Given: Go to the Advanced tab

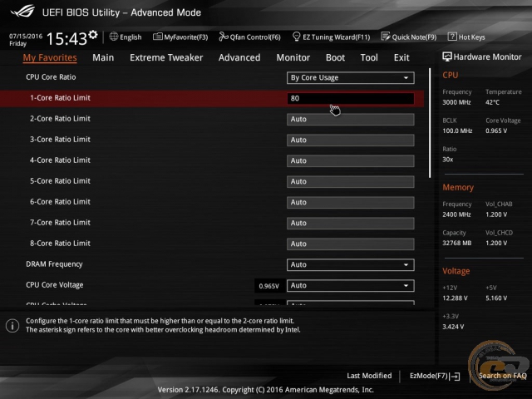Looking at the screenshot, I should pyautogui.click(x=239, y=57).
